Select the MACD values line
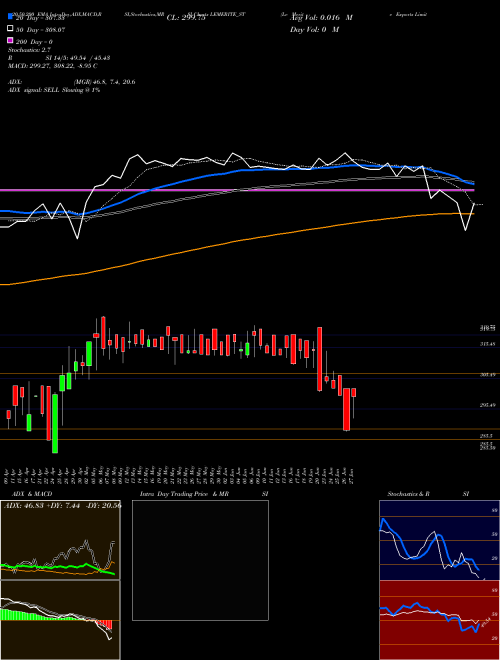This screenshot has width=500, height=660. (x=53, y=66)
